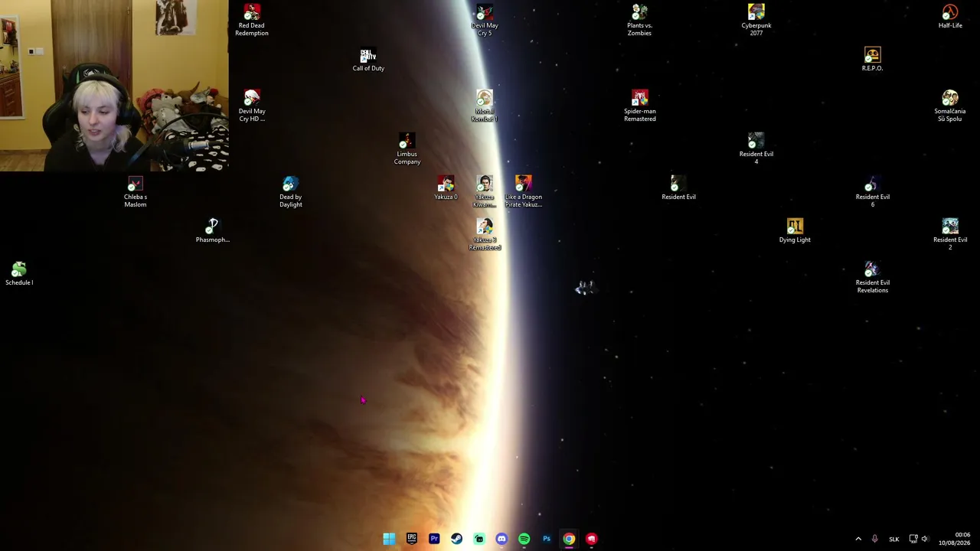
Task: Open the clock and date calendar flyout
Action: click(955, 539)
